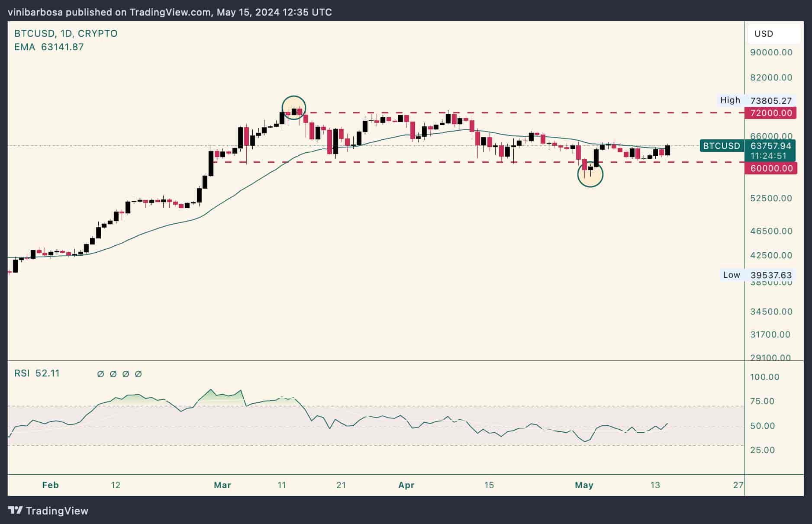Click the vinibarbosa published on TradingView.com header

[170, 12]
